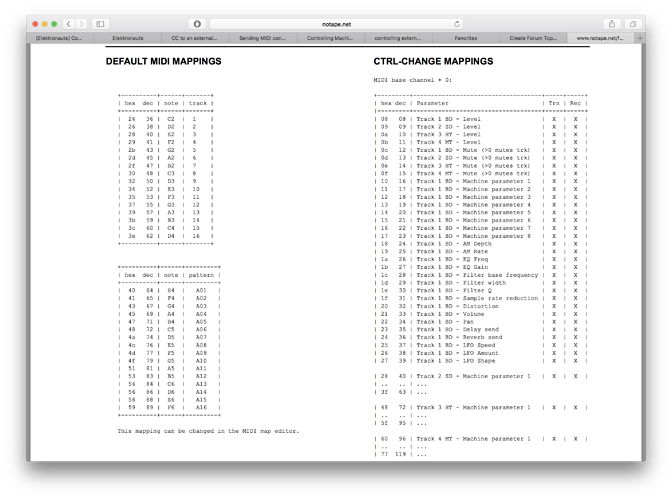Click Track 1 BD - Level row
The height and width of the screenshot is (499, 672).
[481, 119]
